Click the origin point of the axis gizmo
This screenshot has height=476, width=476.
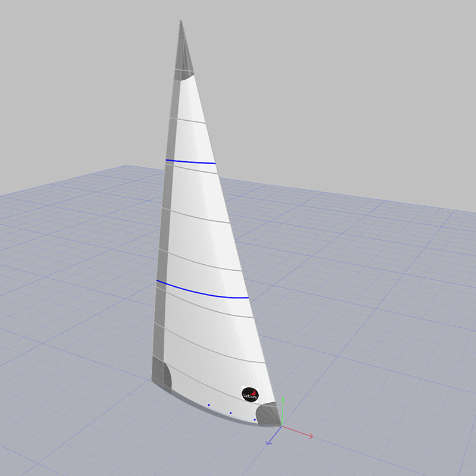pyautogui.click(x=281, y=426)
